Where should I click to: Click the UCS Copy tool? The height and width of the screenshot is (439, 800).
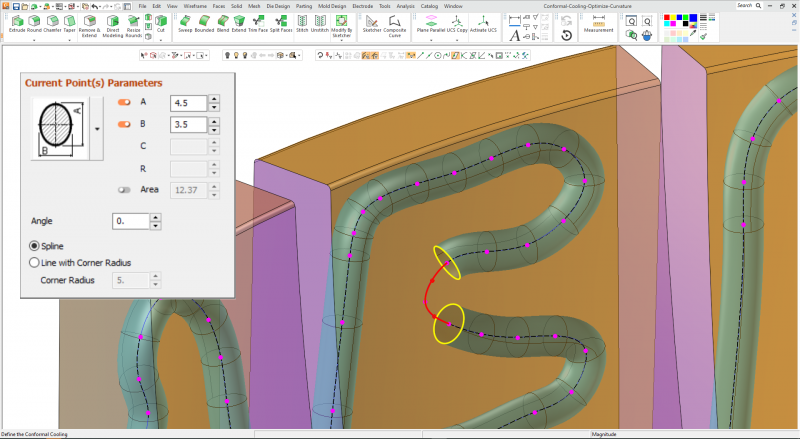[457, 24]
